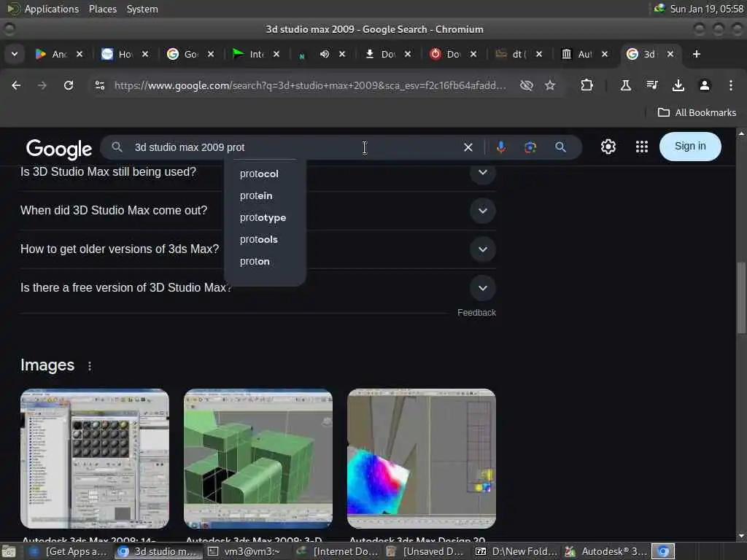Open the Images section three-dot options
Image resolution: width=747 pixels, height=560 pixels.
tap(90, 366)
